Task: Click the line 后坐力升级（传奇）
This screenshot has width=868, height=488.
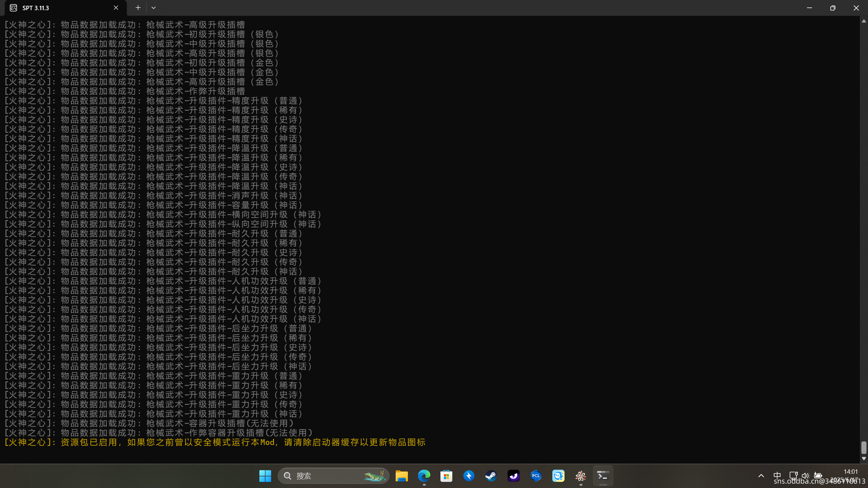Action: pos(158,357)
